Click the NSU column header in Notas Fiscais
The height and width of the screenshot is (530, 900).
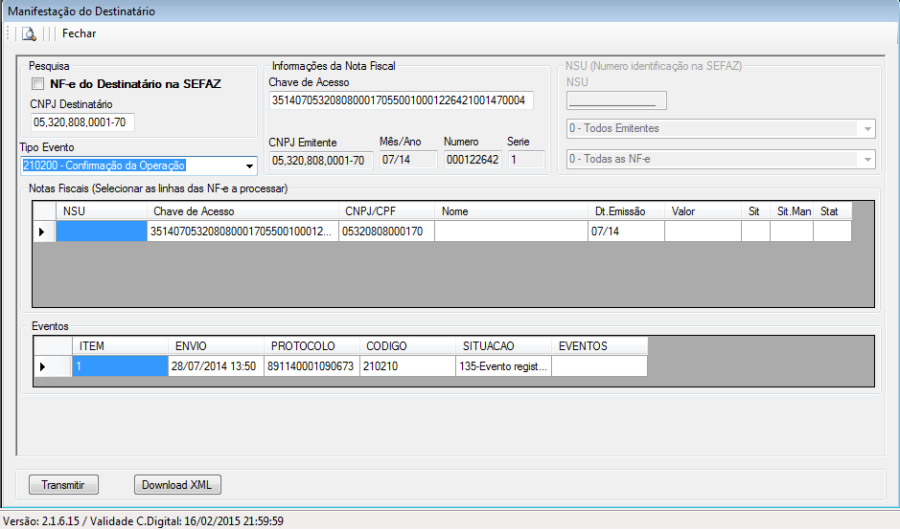pos(102,211)
